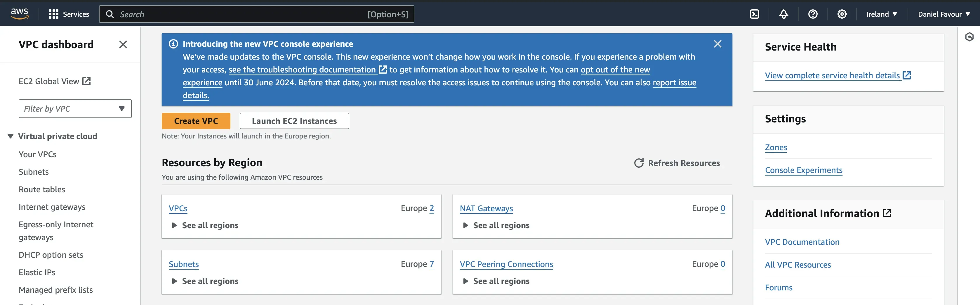Screen dimensions: 980x305
Task: Open the Ireland region dropdown
Action: point(882,14)
